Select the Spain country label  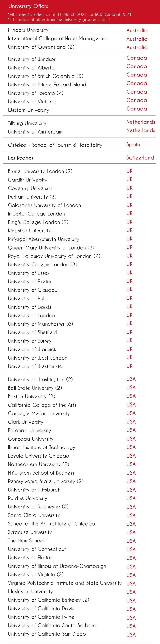point(133,145)
